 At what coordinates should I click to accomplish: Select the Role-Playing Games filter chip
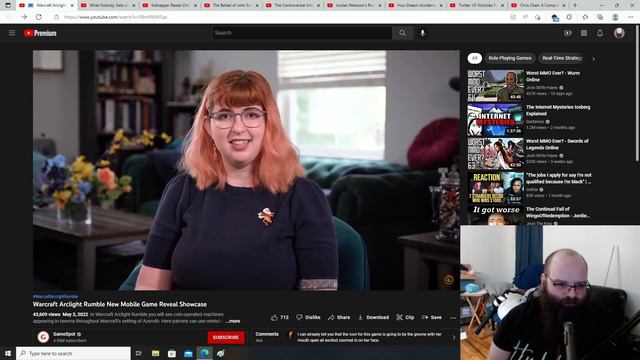[x=510, y=58]
